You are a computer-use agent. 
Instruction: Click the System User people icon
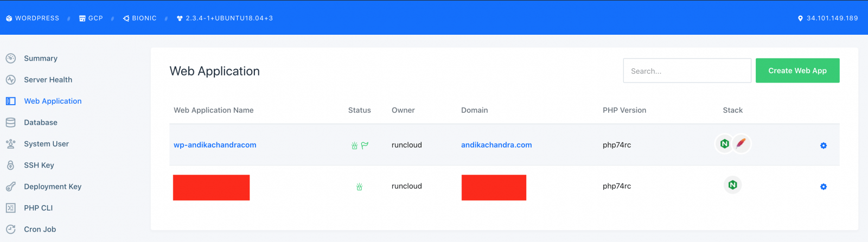(10, 144)
